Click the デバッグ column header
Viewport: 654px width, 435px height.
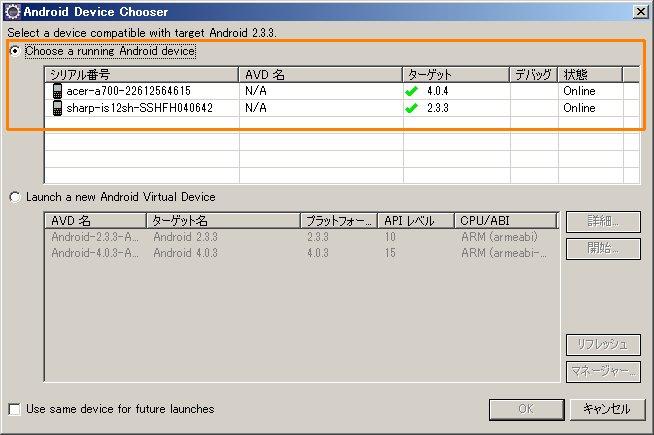pos(534,75)
